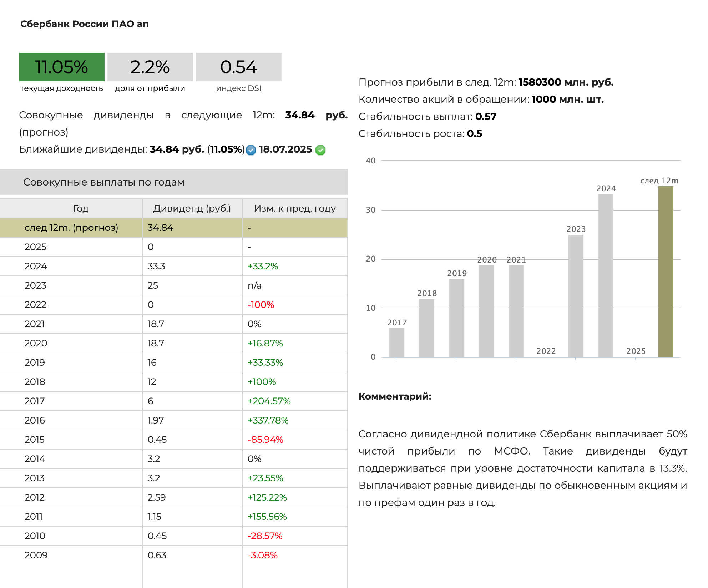Click the +125.22% change for 2012

267,497
